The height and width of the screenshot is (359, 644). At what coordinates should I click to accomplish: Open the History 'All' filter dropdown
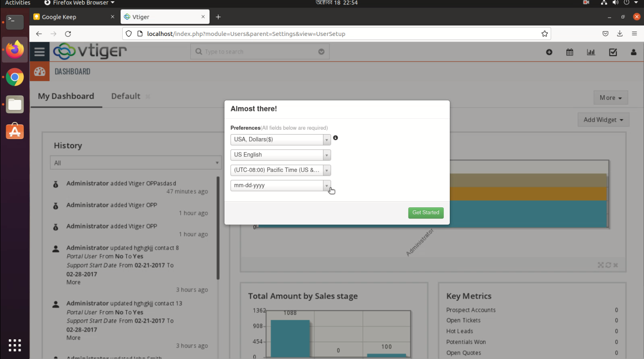(217, 163)
